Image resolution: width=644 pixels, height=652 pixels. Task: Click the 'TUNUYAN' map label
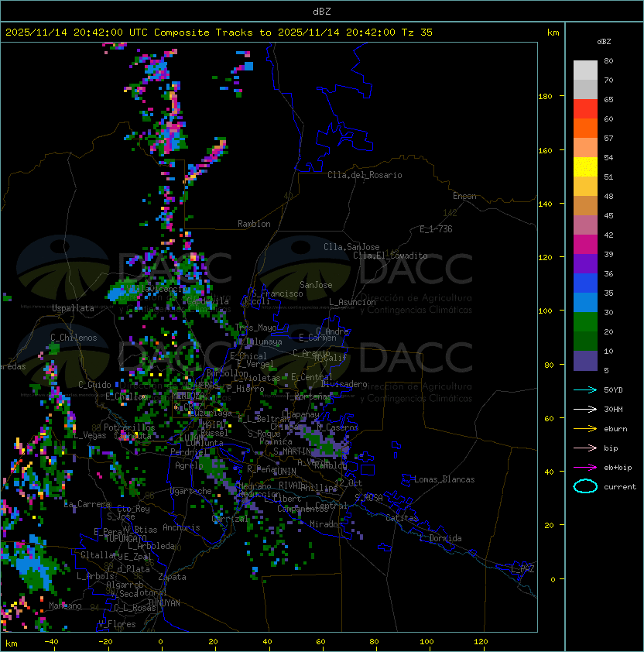pos(164,602)
